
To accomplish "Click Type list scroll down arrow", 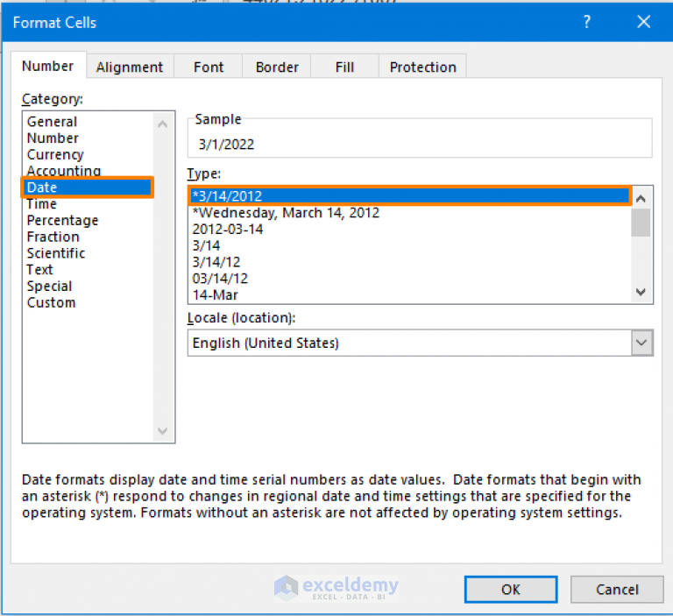I will click(641, 292).
